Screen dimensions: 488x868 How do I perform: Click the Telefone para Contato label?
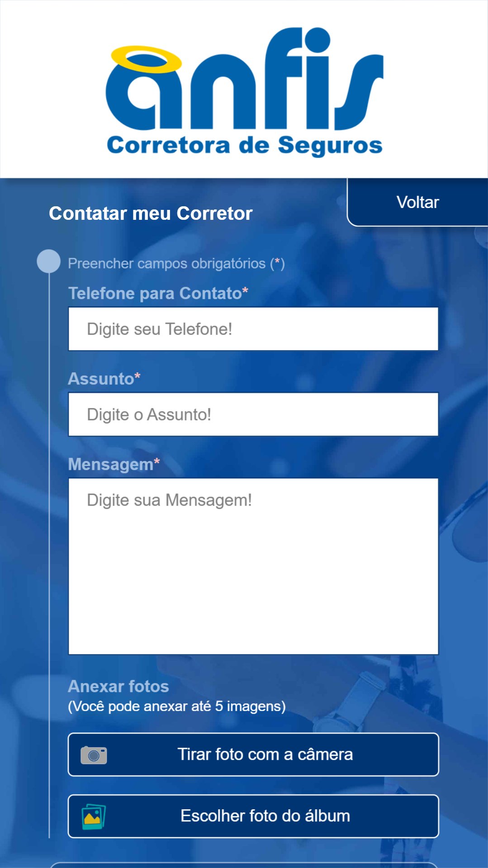(158, 293)
